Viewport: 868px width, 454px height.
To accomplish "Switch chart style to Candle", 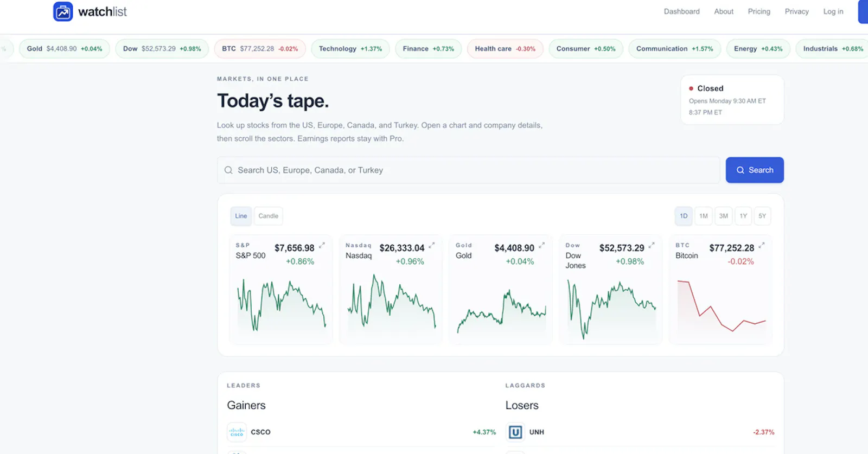I will (x=269, y=216).
